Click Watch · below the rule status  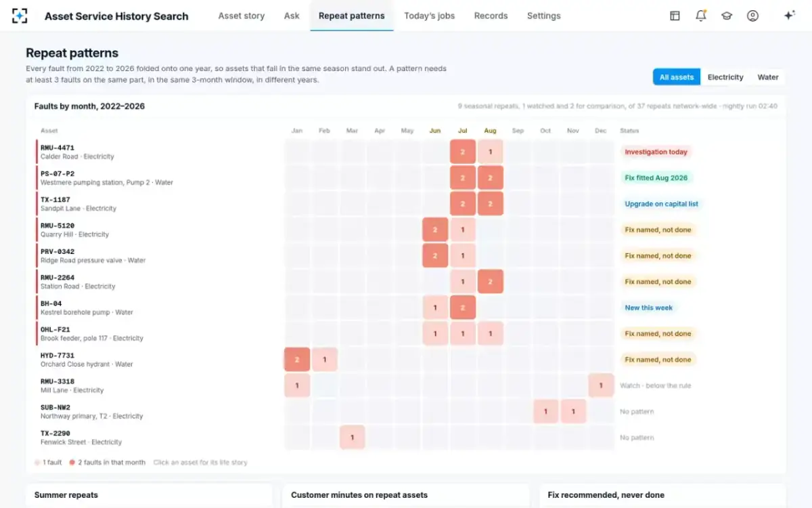tap(656, 385)
